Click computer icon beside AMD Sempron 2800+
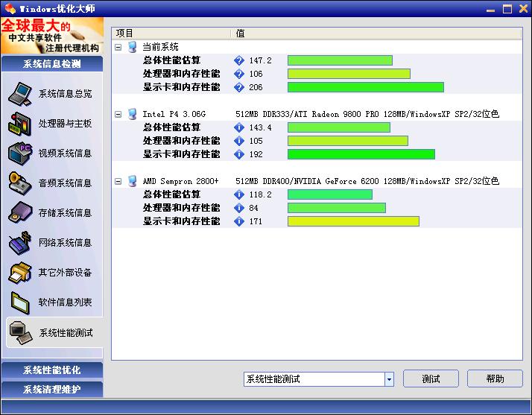 coord(133,181)
